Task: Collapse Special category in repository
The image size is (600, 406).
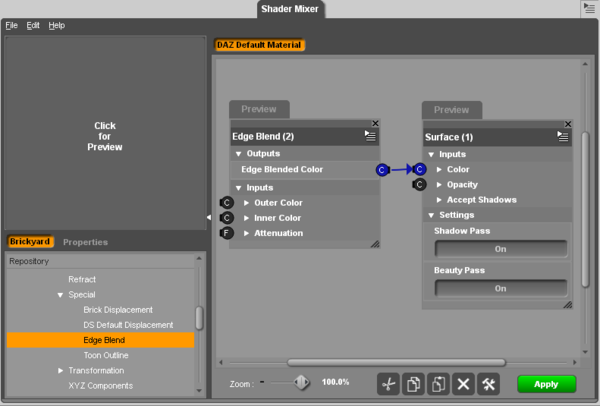Action: coord(60,295)
